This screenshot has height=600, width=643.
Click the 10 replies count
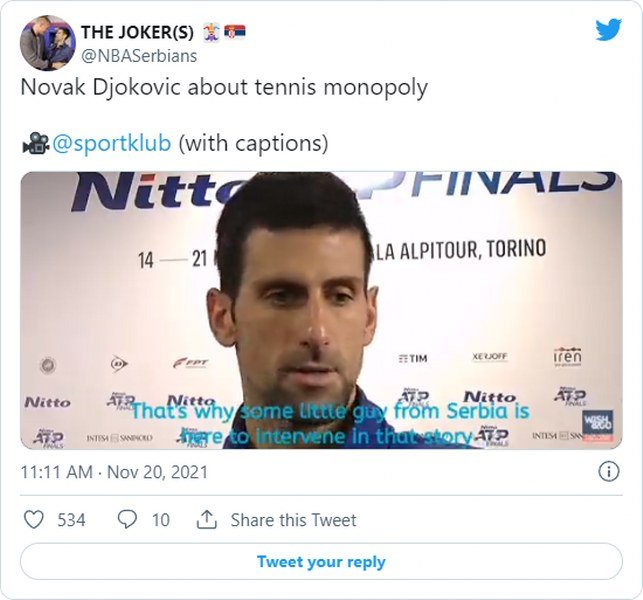tap(161, 520)
